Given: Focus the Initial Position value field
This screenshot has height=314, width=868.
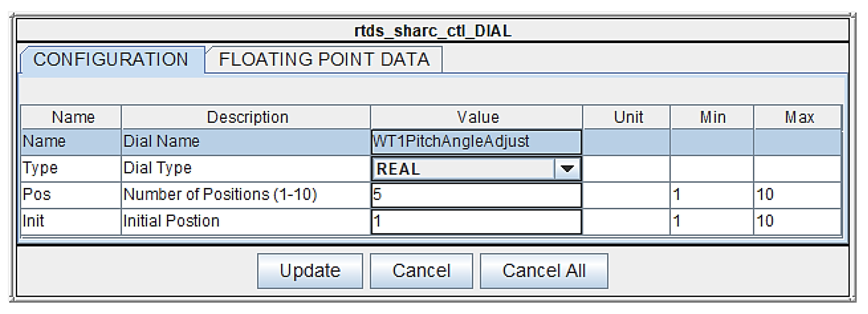Looking at the screenshot, I should point(476,221).
